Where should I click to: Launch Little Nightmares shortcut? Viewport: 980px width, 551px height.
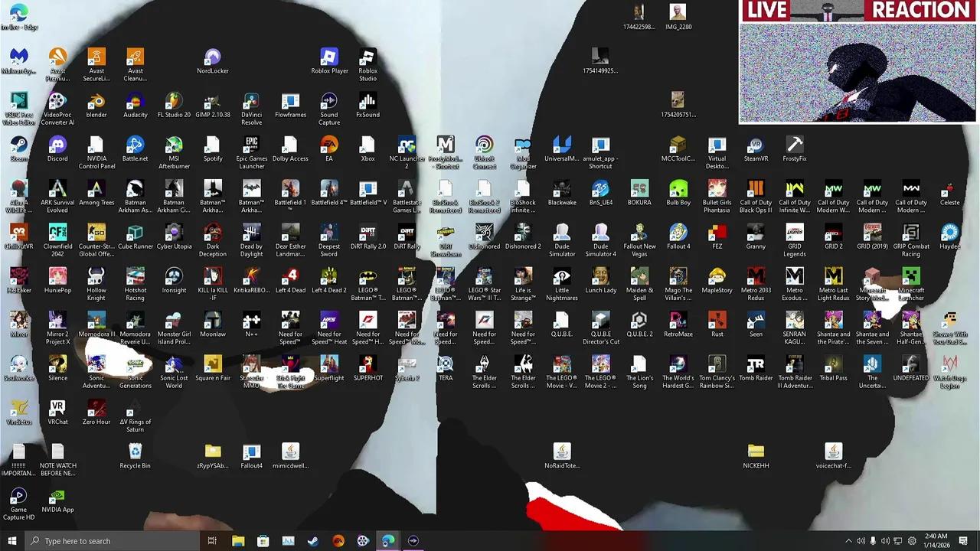coord(562,284)
